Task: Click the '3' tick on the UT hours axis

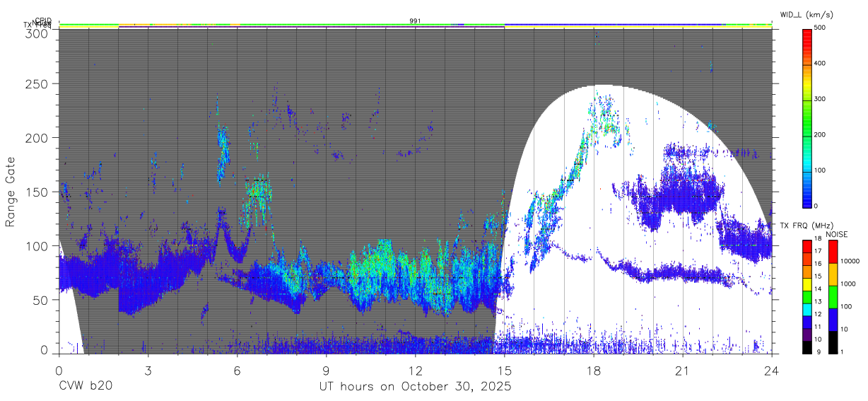Action: (x=148, y=370)
